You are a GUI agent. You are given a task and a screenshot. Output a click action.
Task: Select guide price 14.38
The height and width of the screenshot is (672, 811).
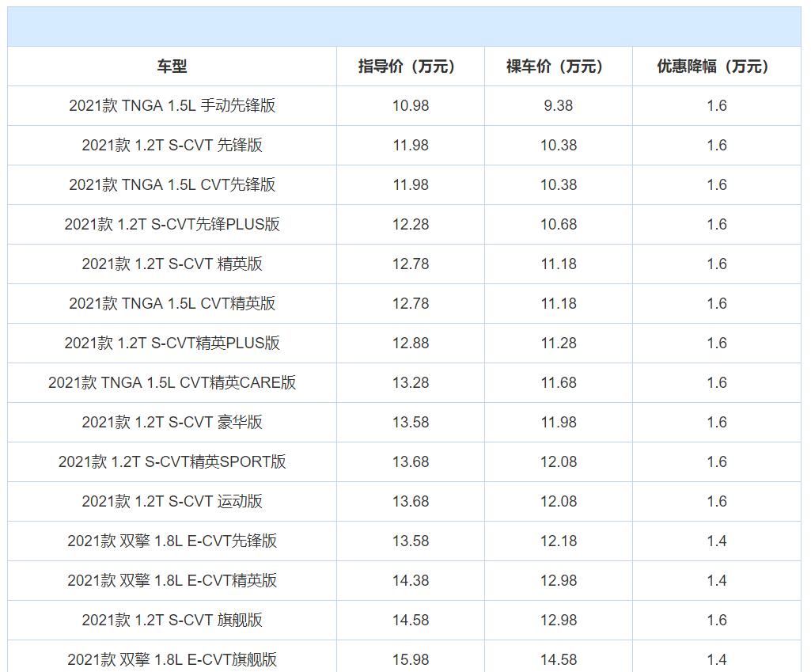coord(411,580)
